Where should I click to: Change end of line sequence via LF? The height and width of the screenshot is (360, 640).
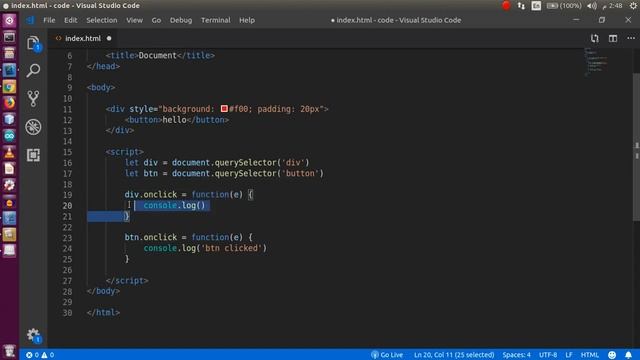click(x=569, y=355)
